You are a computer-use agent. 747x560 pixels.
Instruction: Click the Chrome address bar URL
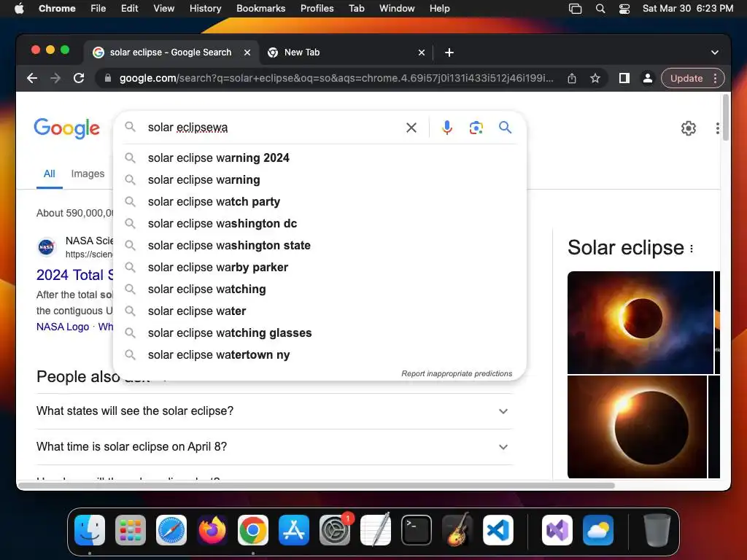pos(336,78)
